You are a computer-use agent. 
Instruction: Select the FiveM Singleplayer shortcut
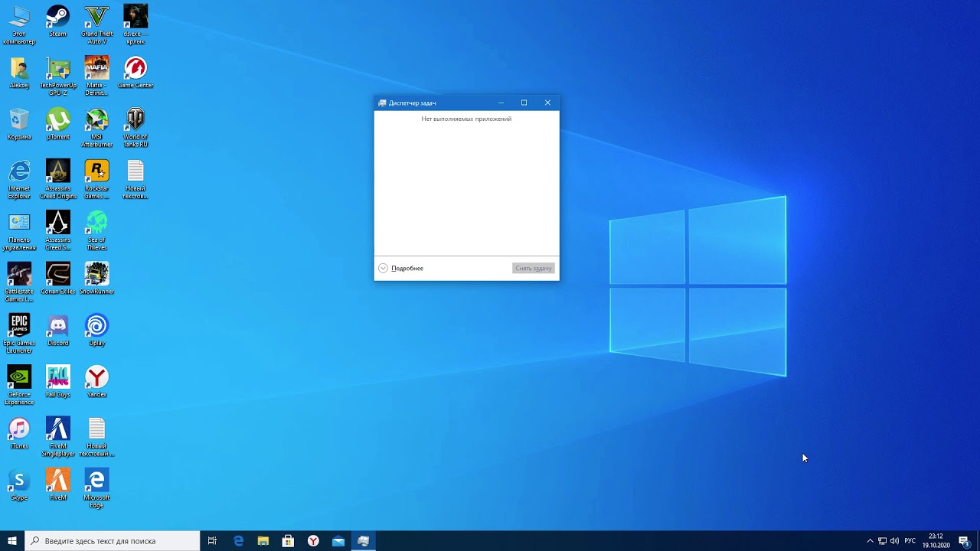click(57, 435)
